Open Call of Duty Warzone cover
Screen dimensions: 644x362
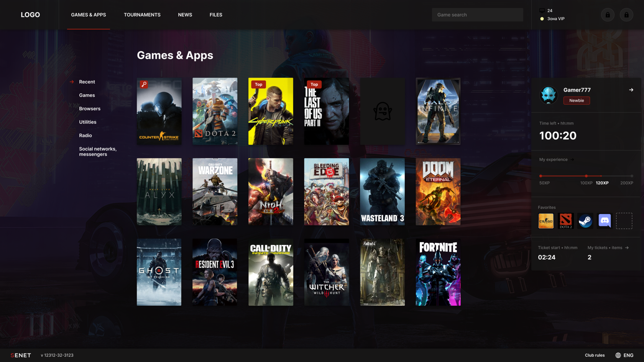tap(215, 192)
